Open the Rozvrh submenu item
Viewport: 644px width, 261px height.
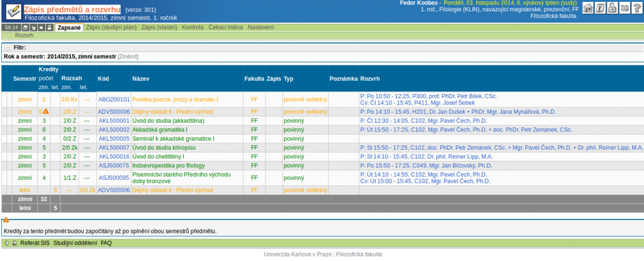(24, 36)
